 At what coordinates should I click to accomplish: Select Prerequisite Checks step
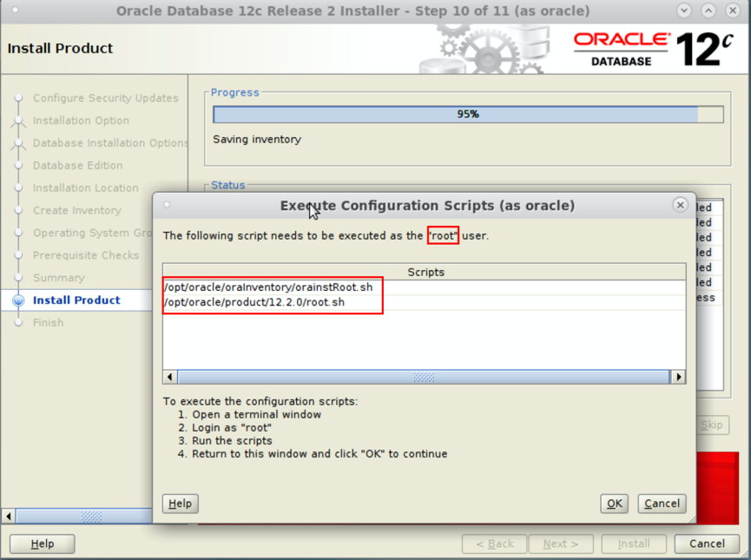tap(86, 255)
